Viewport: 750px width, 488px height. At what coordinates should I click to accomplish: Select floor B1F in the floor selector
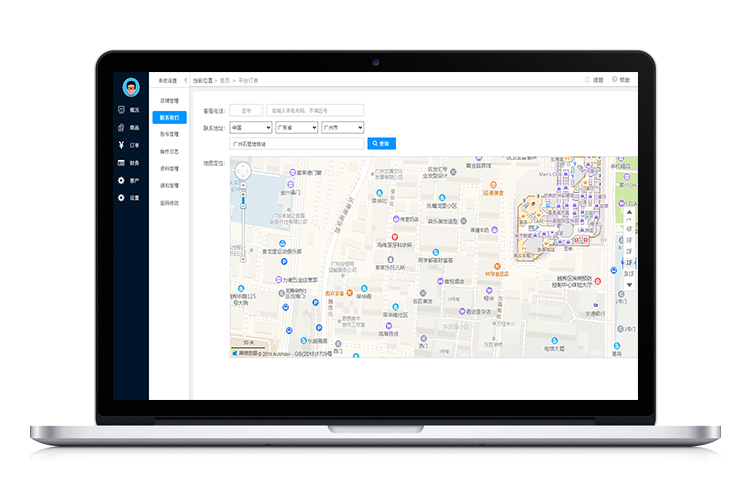pos(629,274)
